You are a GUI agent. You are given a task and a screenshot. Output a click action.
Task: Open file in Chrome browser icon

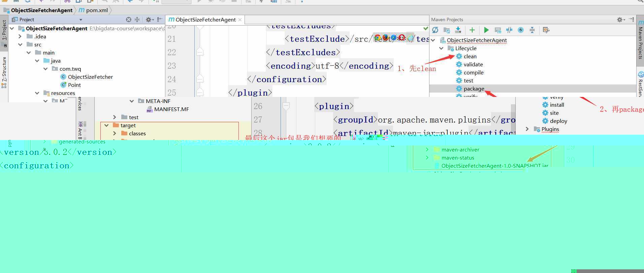coord(377,38)
